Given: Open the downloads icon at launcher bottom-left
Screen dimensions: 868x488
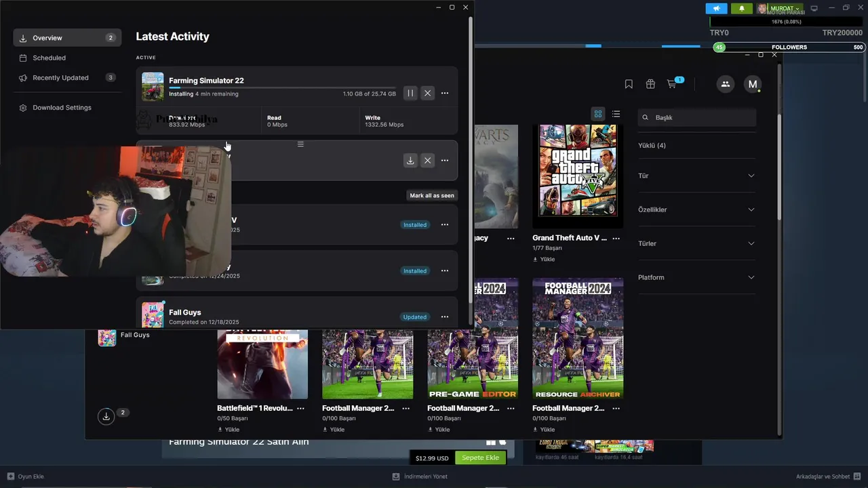Looking at the screenshot, I should pyautogui.click(x=106, y=416).
